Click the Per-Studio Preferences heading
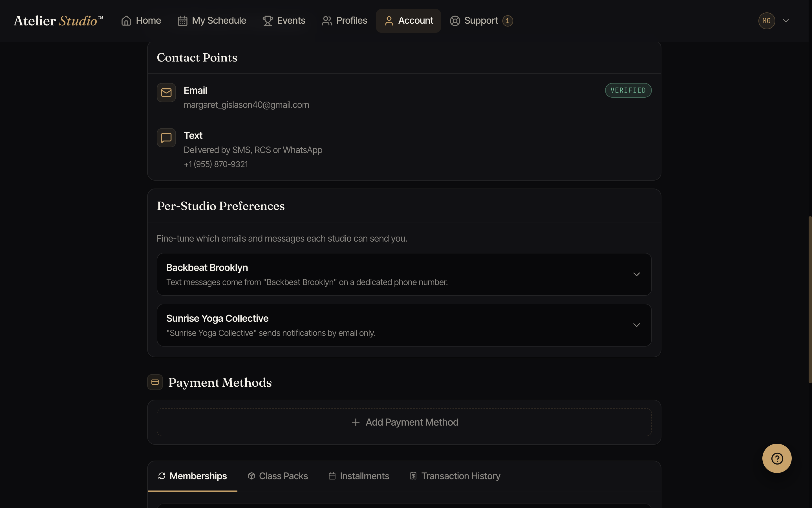The image size is (812, 508). 220,206
